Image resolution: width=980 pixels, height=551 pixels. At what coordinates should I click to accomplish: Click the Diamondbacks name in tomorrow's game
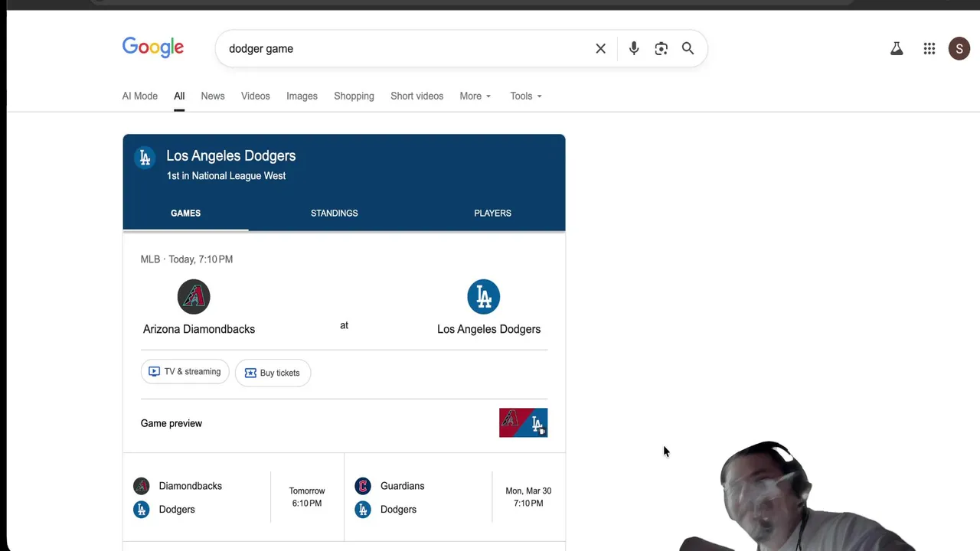click(191, 486)
